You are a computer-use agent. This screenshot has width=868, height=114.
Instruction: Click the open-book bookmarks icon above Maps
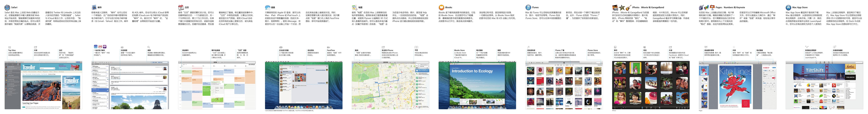pos(416,47)
